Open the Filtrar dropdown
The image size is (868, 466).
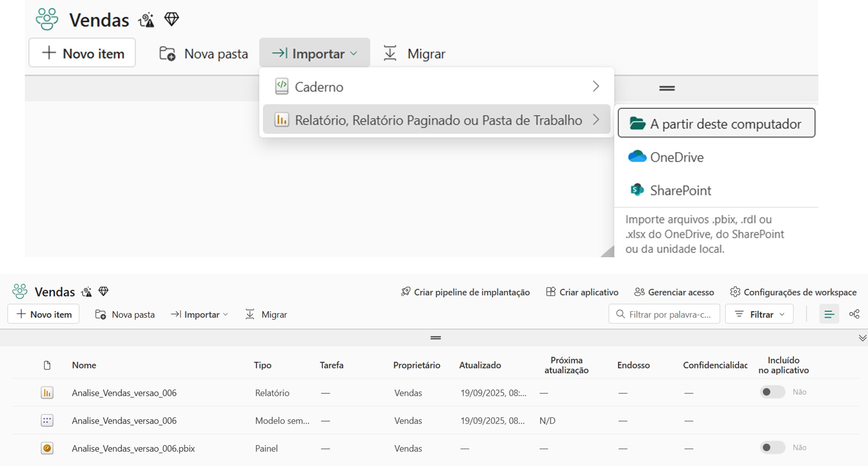coord(759,314)
